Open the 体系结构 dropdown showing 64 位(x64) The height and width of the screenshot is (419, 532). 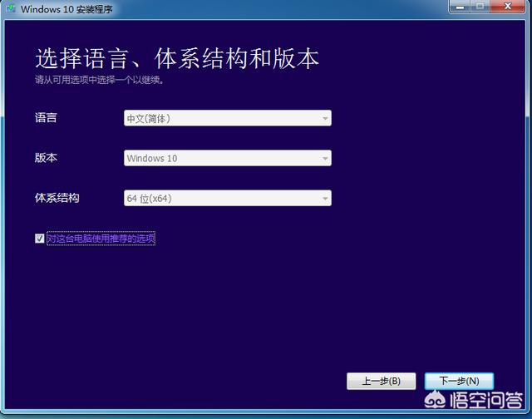(x=228, y=198)
